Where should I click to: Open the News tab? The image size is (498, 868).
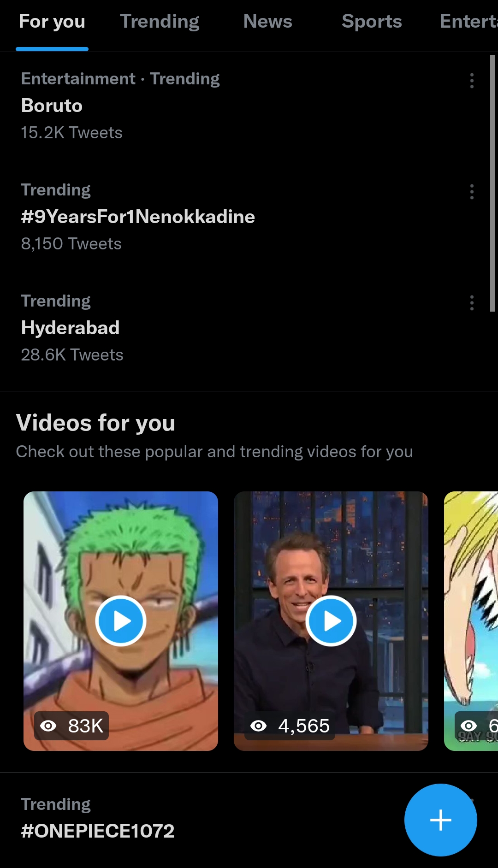tap(268, 21)
